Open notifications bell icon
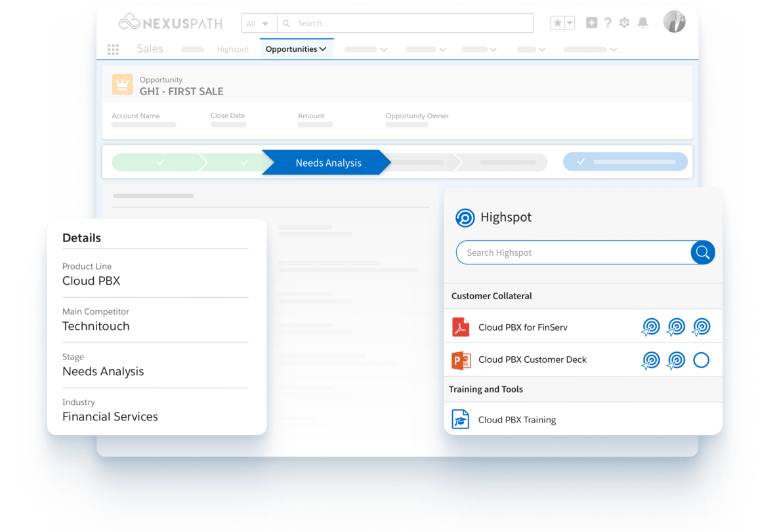 click(642, 22)
